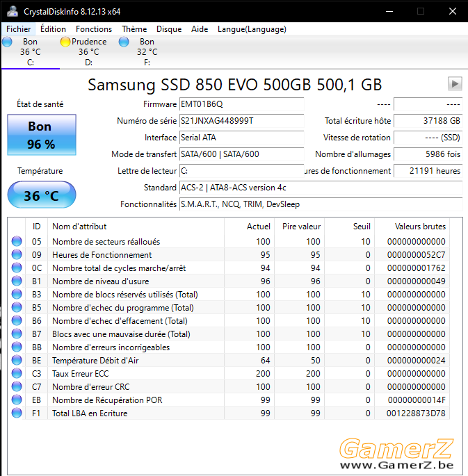468x476 pixels.
Task: Select row Nombre de niveau d'usure
Action: click(229, 281)
